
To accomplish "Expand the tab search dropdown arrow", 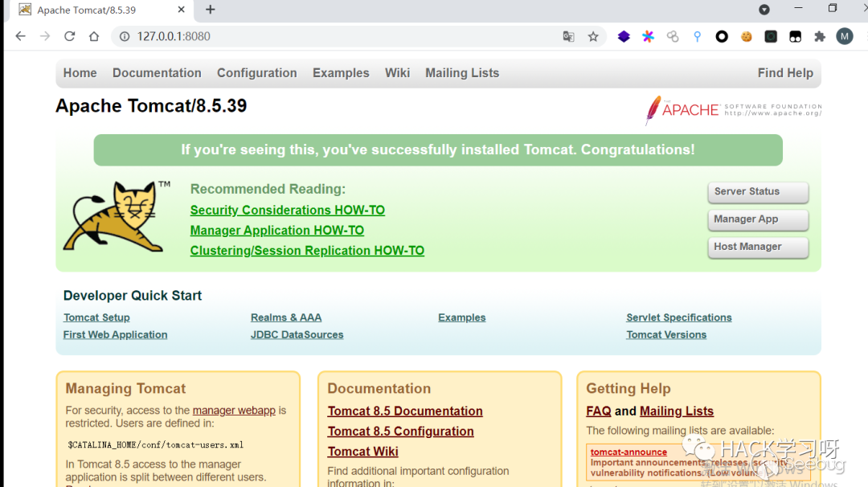I will pos(764,10).
